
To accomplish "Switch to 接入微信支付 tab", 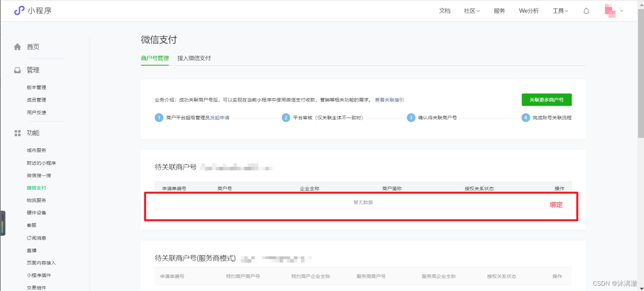I will [194, 58].
